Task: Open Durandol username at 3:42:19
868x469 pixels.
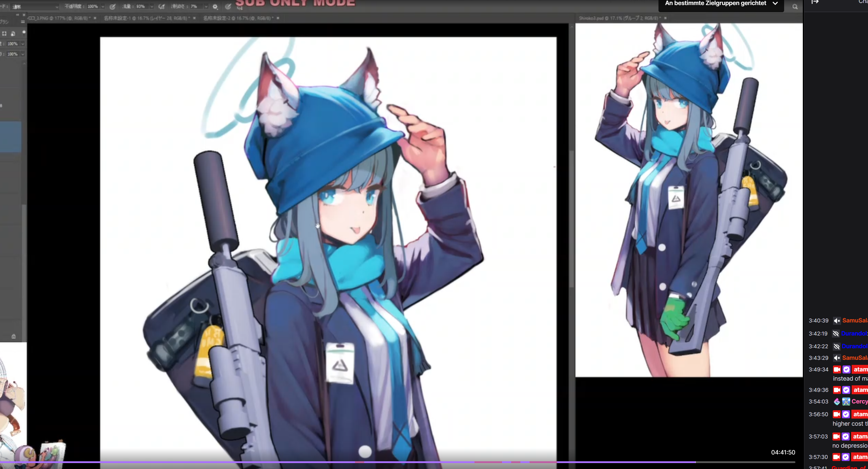Action: pos(855,333)
